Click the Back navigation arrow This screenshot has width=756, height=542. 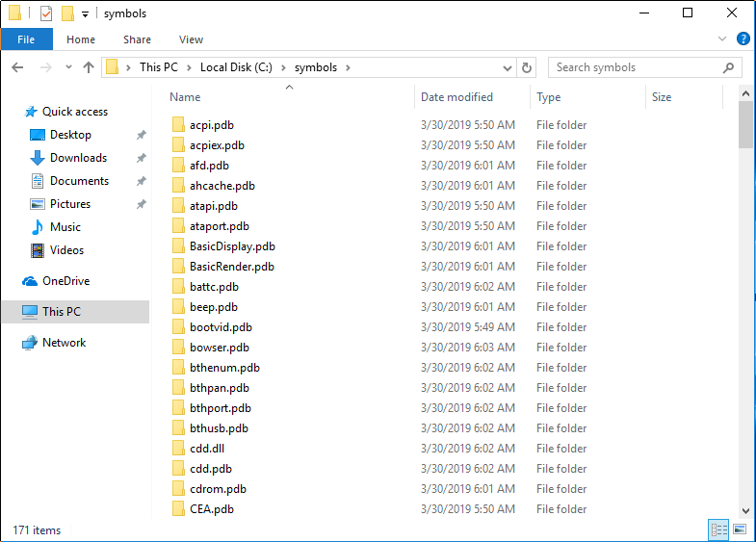[17, 67]
